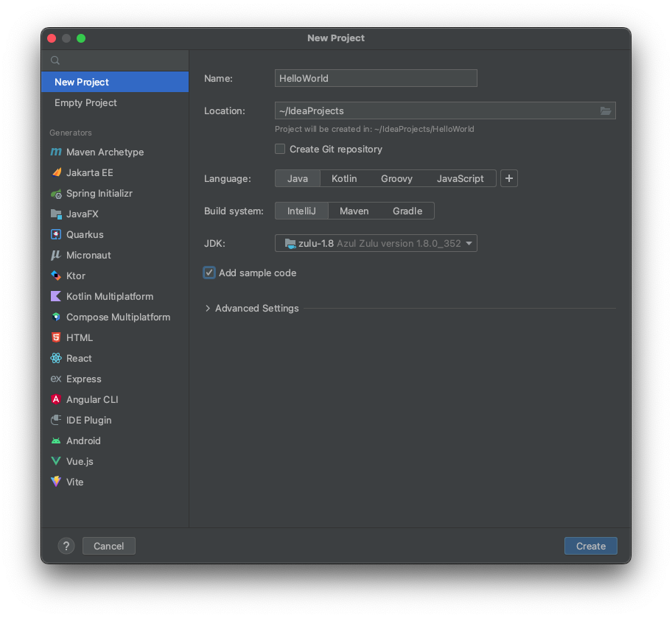Click the Micronaut label
The height and width of the screenshot is (618, 672).
(x=88, y=256)
